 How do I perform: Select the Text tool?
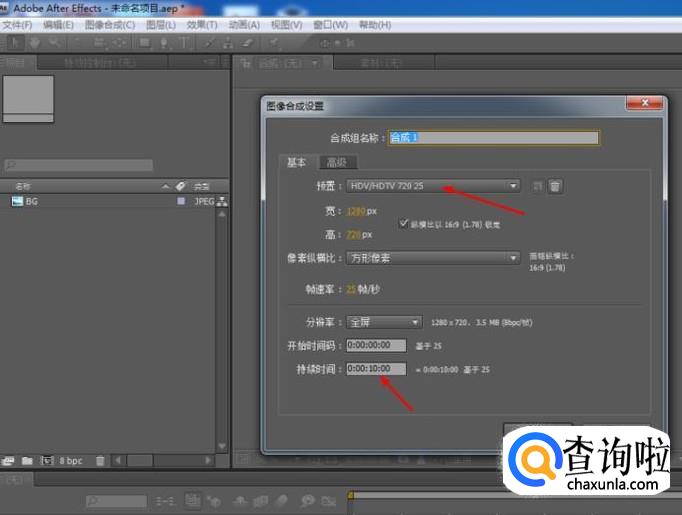point(184,43)
